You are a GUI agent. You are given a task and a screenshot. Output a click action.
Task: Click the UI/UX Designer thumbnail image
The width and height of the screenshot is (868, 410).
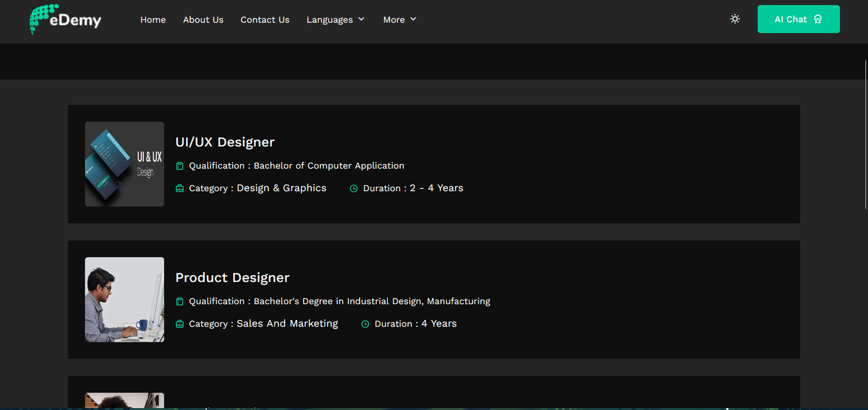124,164
